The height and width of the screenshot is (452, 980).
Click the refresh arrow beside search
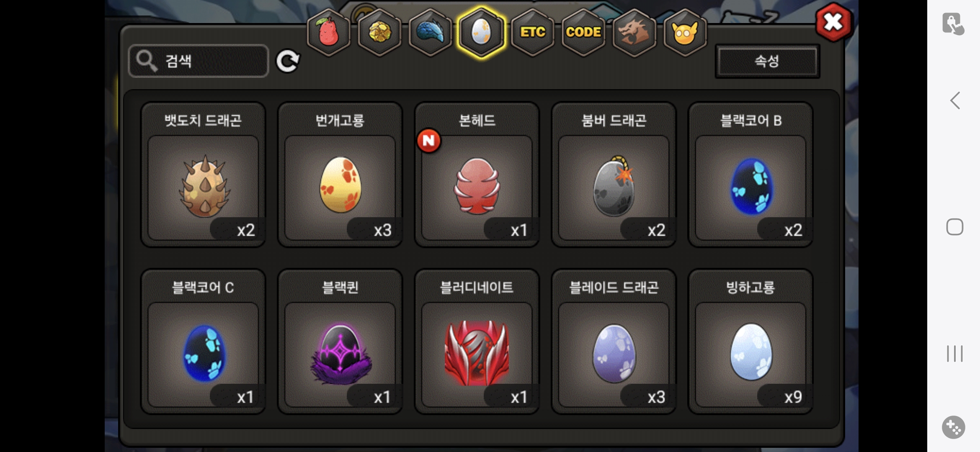coord(288,61)
